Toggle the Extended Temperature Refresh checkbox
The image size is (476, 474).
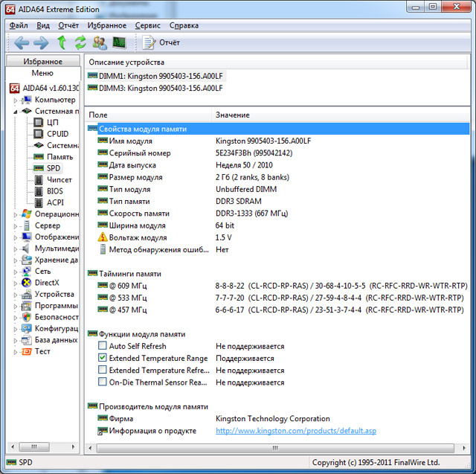103,370
